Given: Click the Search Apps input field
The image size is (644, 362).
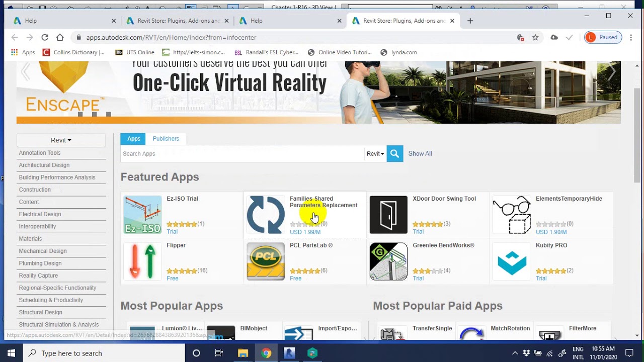Looking at the screenshot, I should [x=242, y=154].
